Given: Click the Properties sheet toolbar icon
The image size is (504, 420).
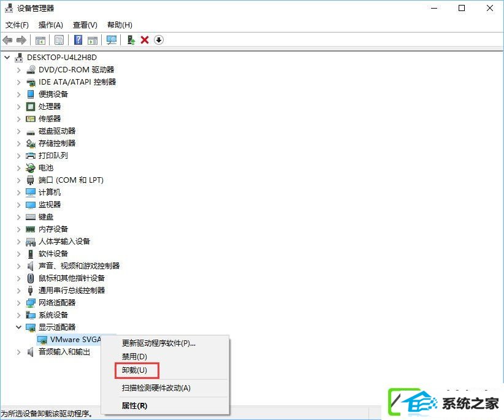Looking at the screenshot, I should [x=59, y=40].
